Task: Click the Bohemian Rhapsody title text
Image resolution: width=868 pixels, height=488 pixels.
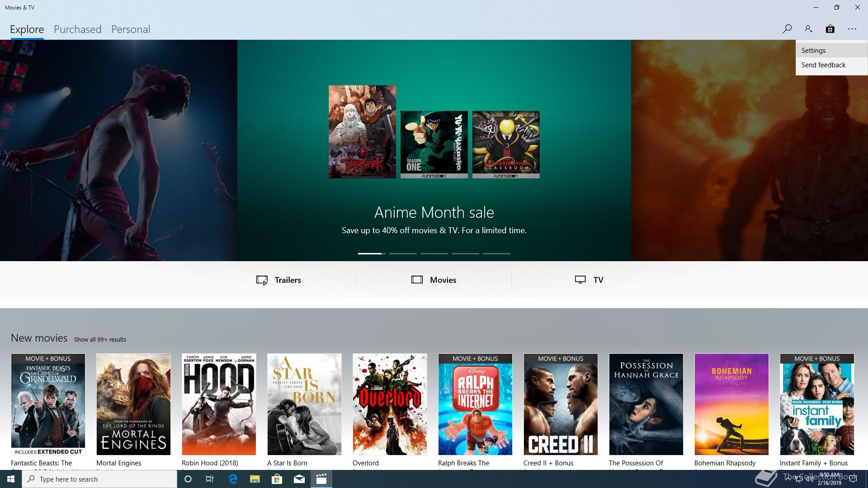Action: click(x=725, y=463)
